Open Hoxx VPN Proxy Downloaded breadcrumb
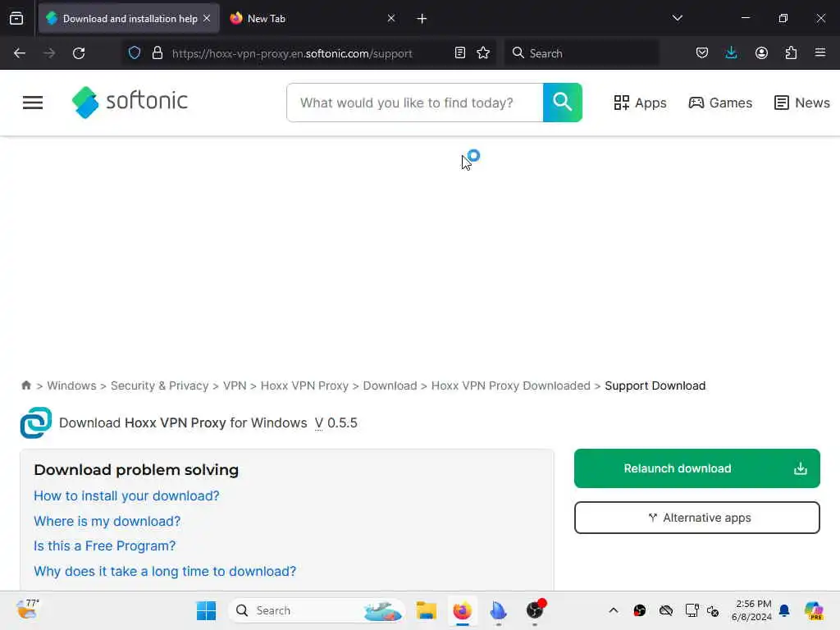The image size is (840, 630). point(510,386)
